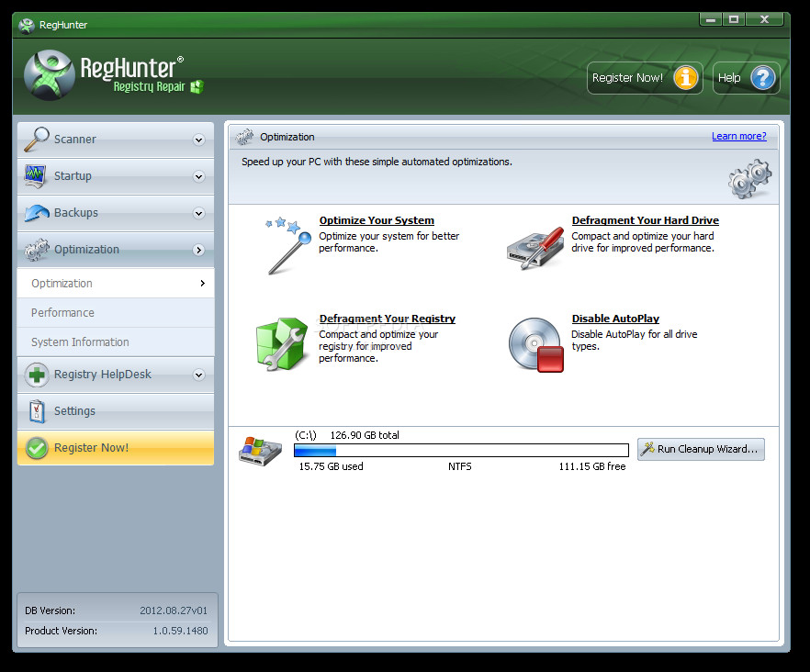
Task: Open the Scanner sidebar section
Action: 116,140
